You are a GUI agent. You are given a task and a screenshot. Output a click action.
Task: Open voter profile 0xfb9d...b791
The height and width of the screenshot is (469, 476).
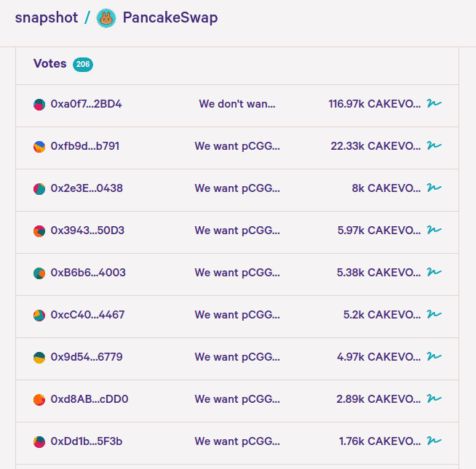(85, 146)
